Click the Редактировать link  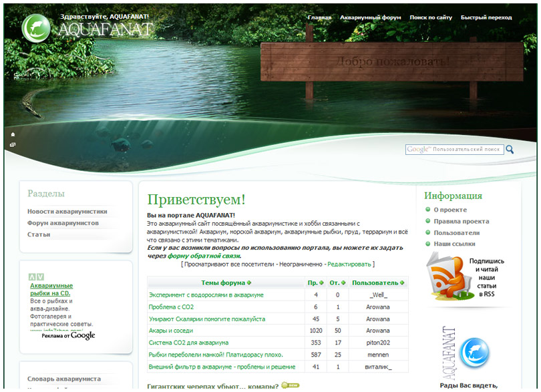pos(349,264)
